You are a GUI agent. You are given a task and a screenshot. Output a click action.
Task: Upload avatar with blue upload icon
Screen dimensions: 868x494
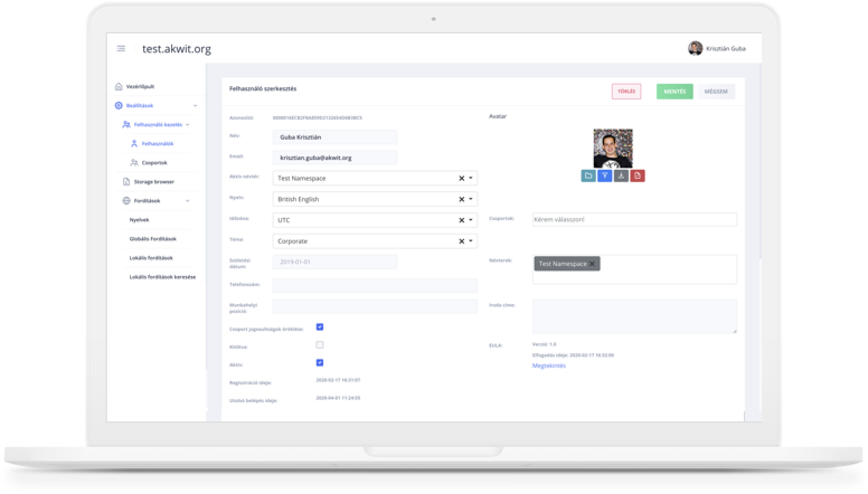pyautogui.click(x=605, y=175)
